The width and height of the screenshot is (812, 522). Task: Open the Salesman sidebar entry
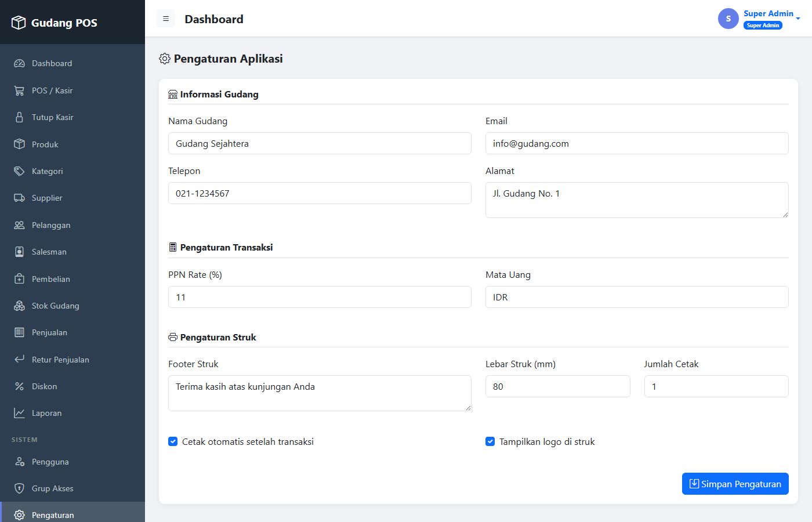click(x=72, y=252)
